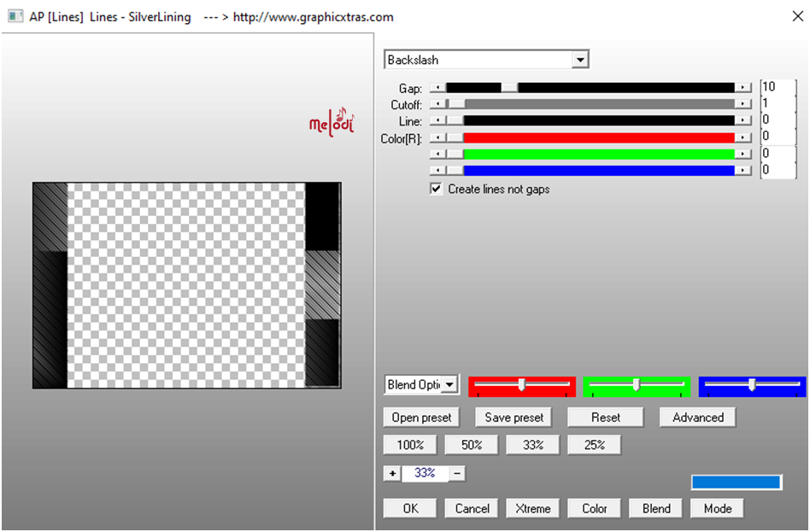This screenshot has height=532, width=810.
Task: Click Line slider right arrow
Action: [x=742, y=121]
